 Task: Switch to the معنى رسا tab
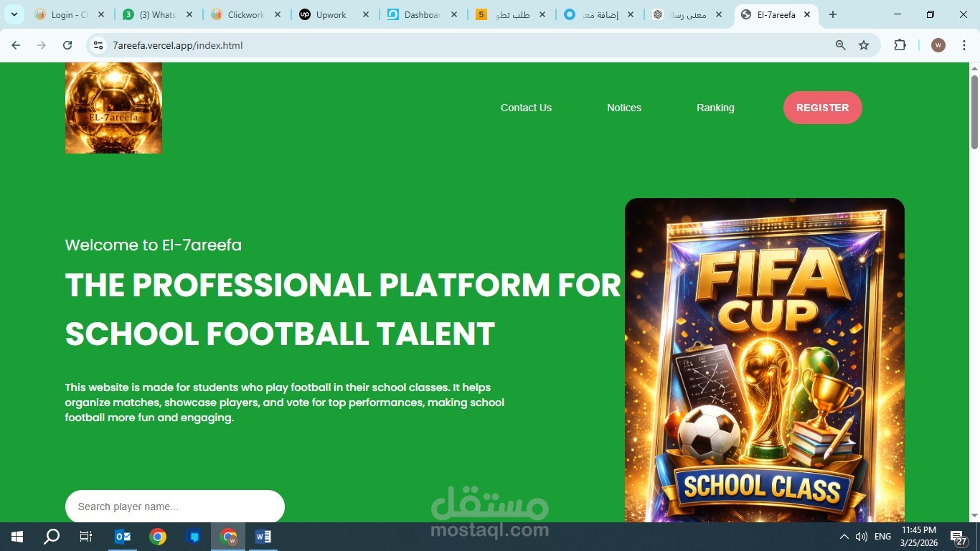(688, 14)
